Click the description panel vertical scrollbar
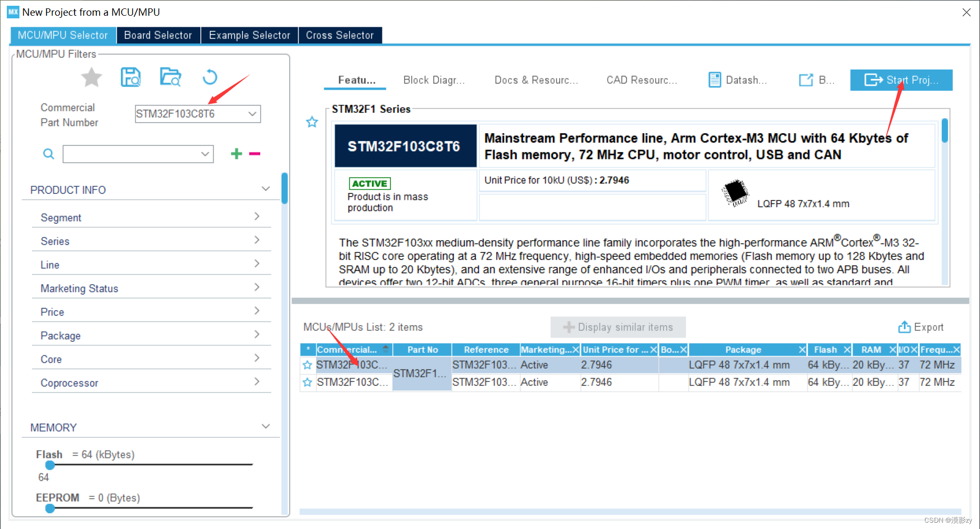This screenshot has height=529, width=980. pyautogui.click(x=945, y=131)
